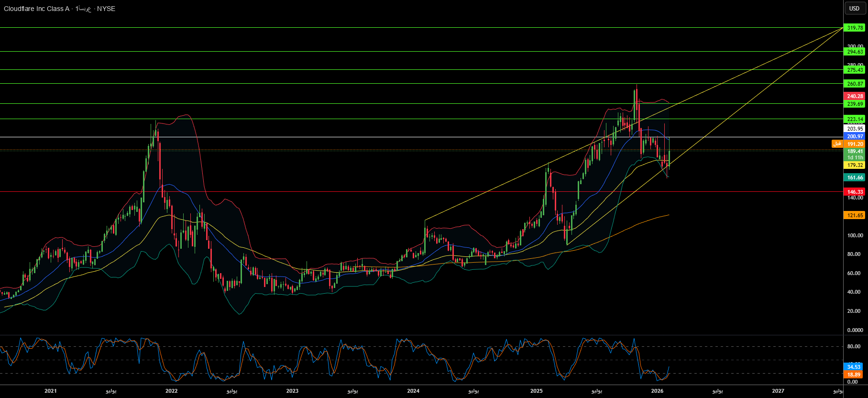868x398 pixels.
Task: Click the yellow 179.32 moving average label
Action: (855, 165)
